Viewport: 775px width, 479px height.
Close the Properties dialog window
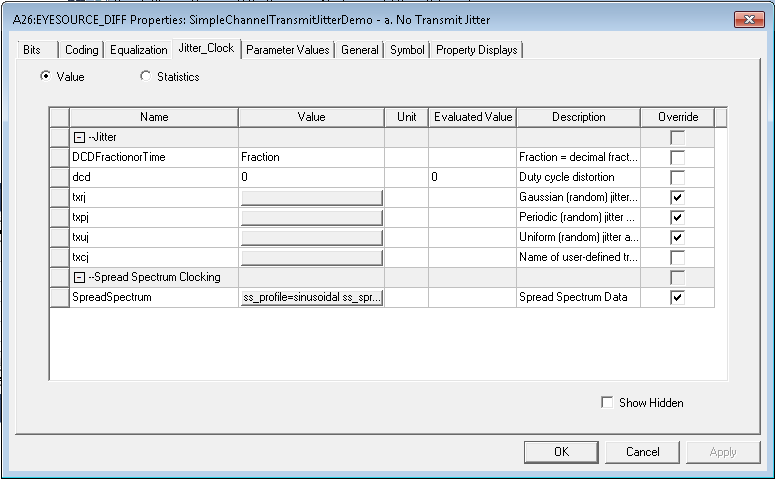point(749,19)
